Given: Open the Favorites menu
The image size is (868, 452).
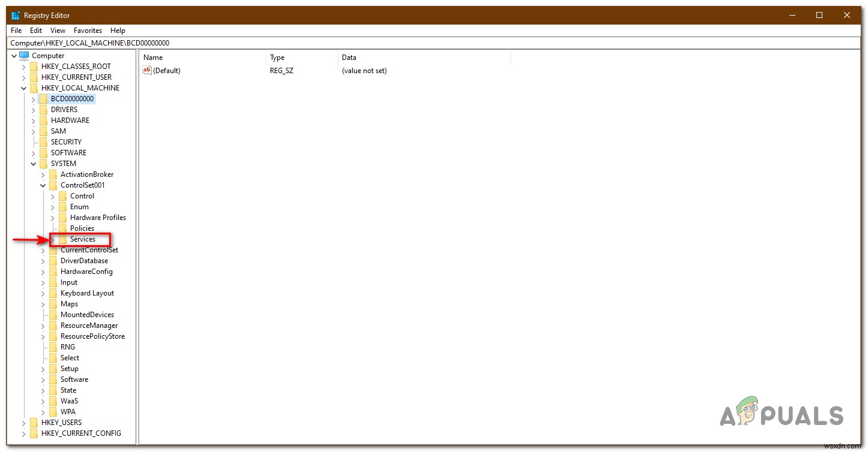Looking at the screenshot, I should point(88,30).
